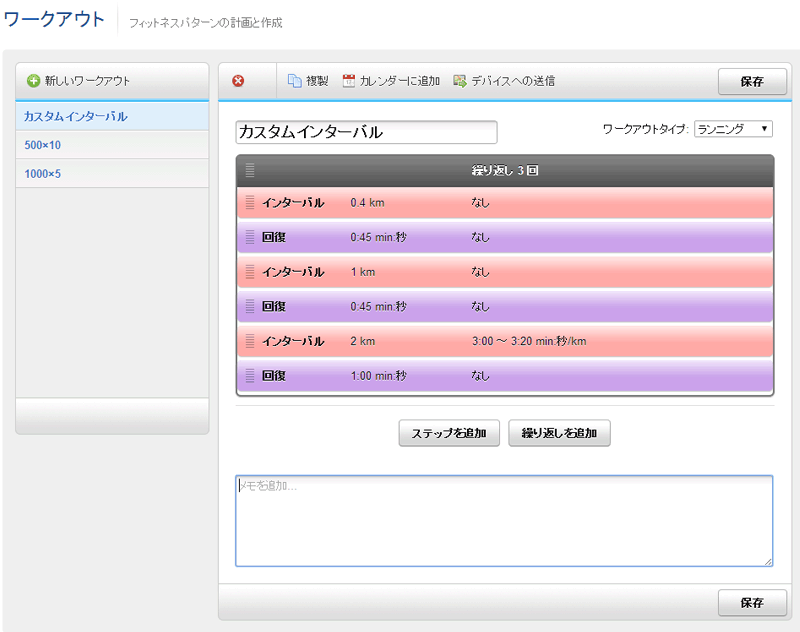Image resolution: width=800 pixels, height=632 pixels.
Task: Click drag handle on repeat 3 times header
Action: click(250, 171)
